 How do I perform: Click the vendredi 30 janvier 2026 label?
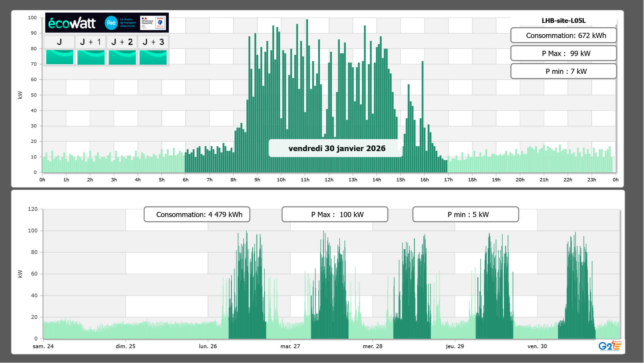[336, 148]
